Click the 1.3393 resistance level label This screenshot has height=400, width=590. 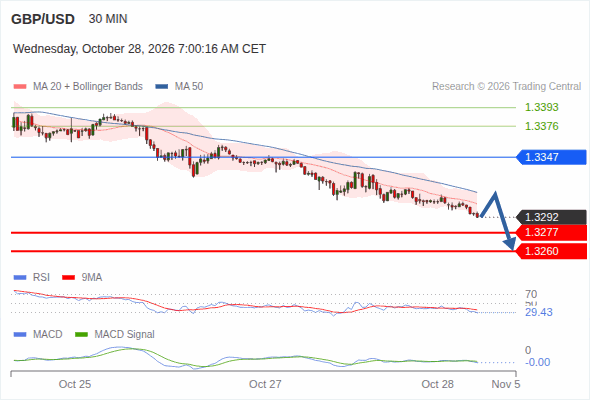(541, 107)
